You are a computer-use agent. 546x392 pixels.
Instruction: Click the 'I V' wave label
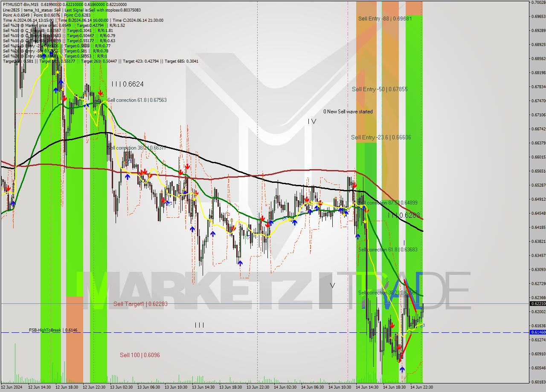click(x=312, y=121)
